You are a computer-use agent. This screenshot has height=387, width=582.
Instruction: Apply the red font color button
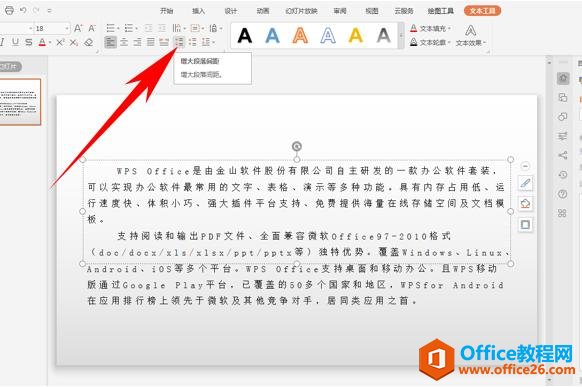[x=42, y=42]
